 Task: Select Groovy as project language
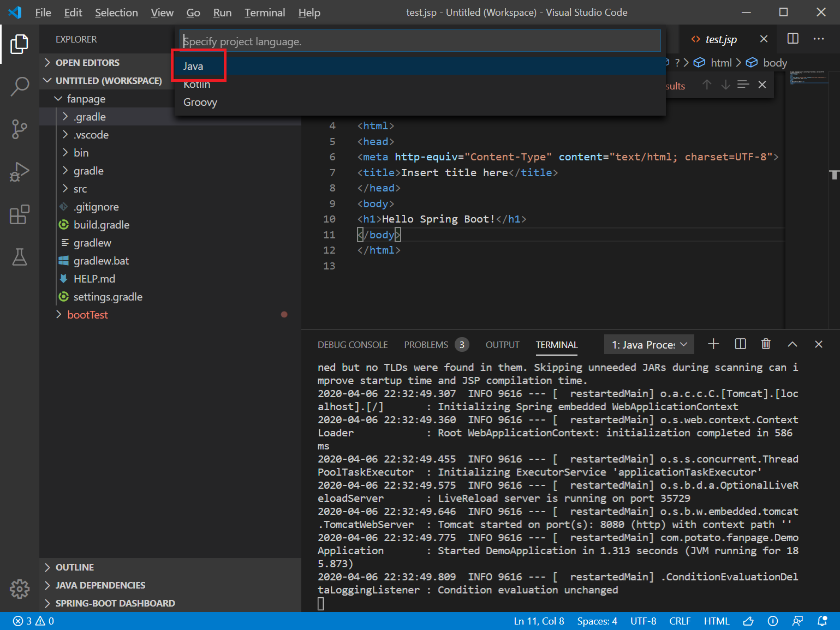click(x=420, y=102)
